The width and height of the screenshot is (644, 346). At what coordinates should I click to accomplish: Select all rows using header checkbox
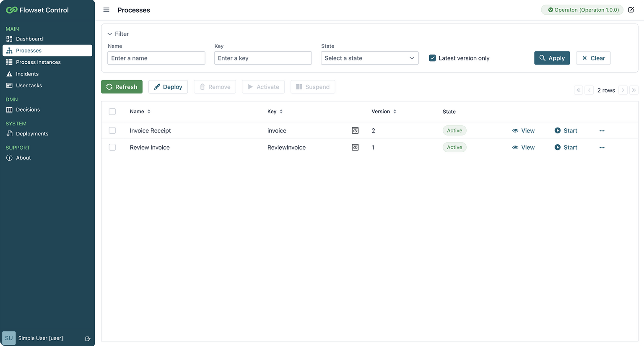[112, 112]
